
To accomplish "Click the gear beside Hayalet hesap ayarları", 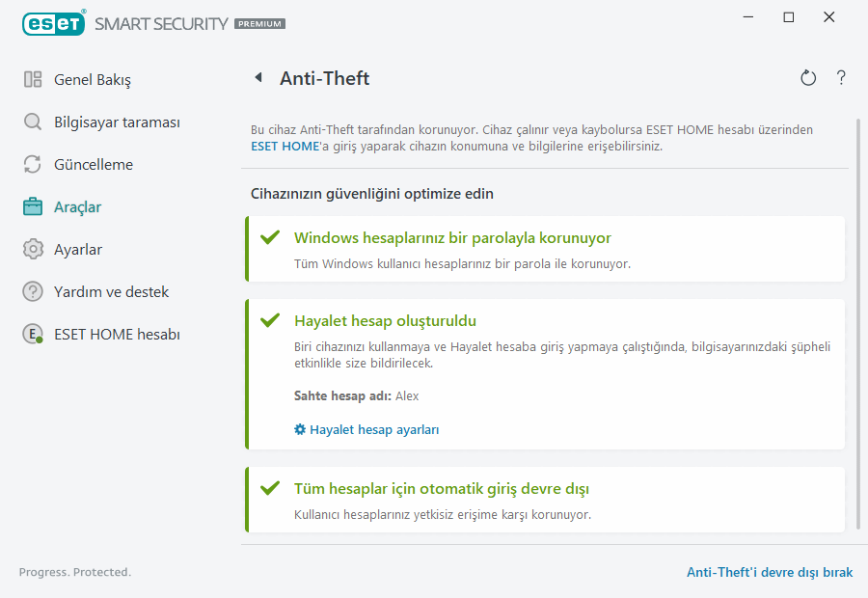I will 299,429.
